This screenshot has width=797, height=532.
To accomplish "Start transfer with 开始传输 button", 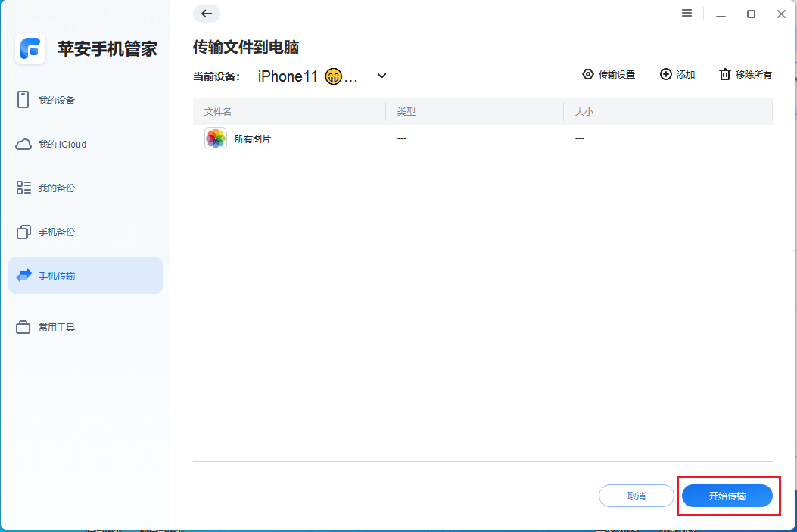I will coord(727,496).
